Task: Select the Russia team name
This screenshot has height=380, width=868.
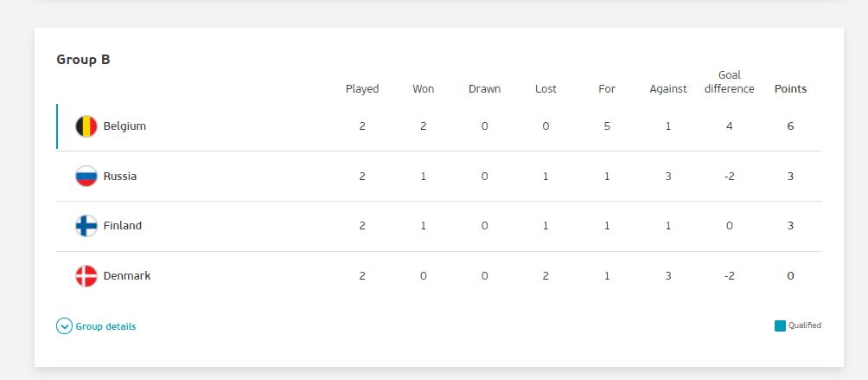Action: point(120,177)
